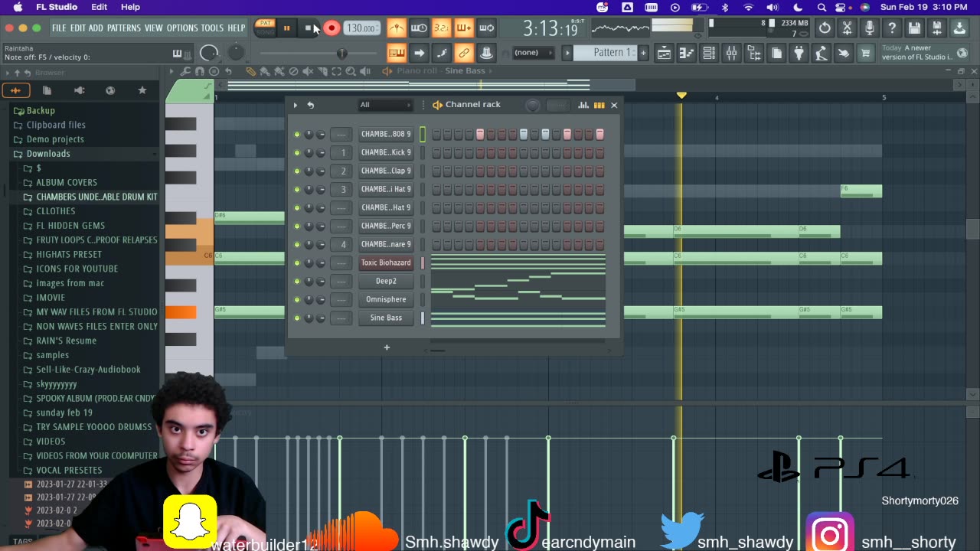Viewport: 980px width, 551px height.
Task: Adjust the tempo 130.000 field
Action: tap(361, 28)
